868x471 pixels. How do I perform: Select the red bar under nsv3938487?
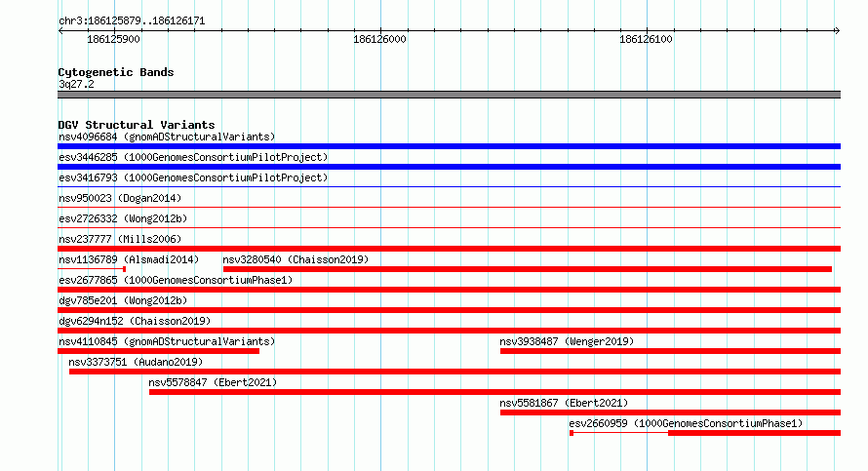[x=670, y=351]
